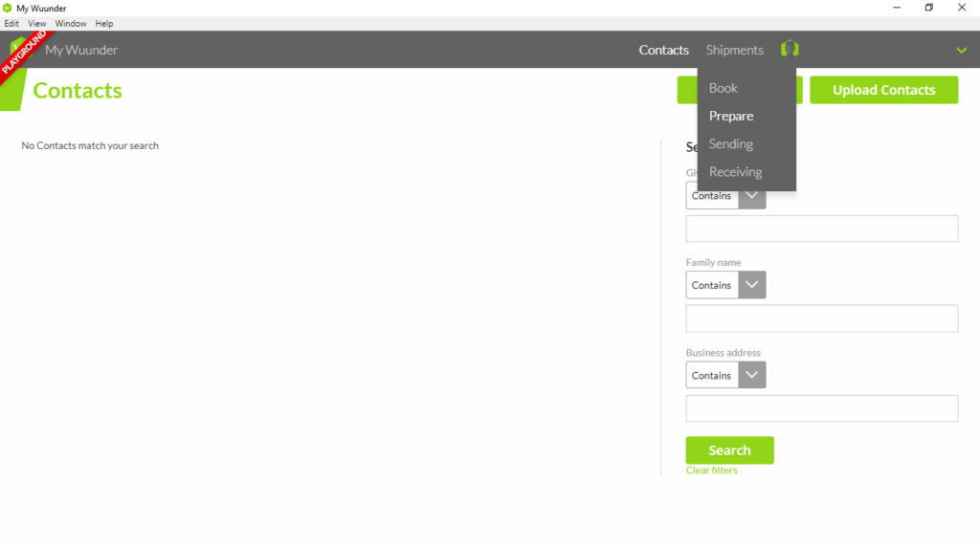Viewport: 980px width, 546px height.
Task: Expand the Business address Contains dropdown arrow
Action: [752, 375]
